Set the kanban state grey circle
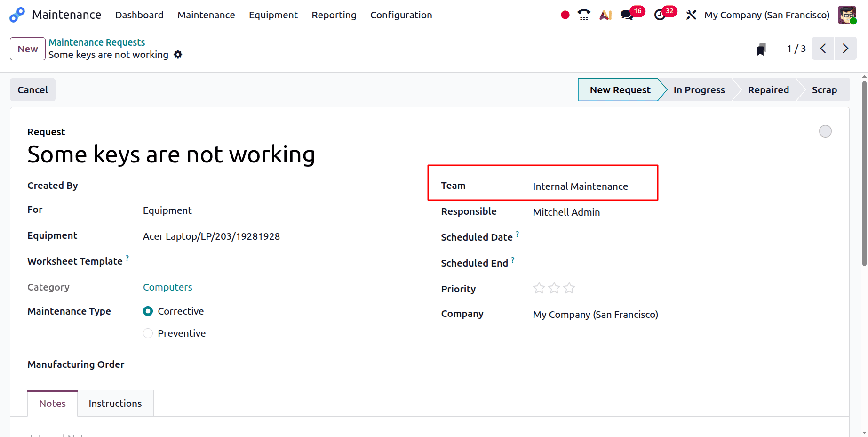 [825, 131]
